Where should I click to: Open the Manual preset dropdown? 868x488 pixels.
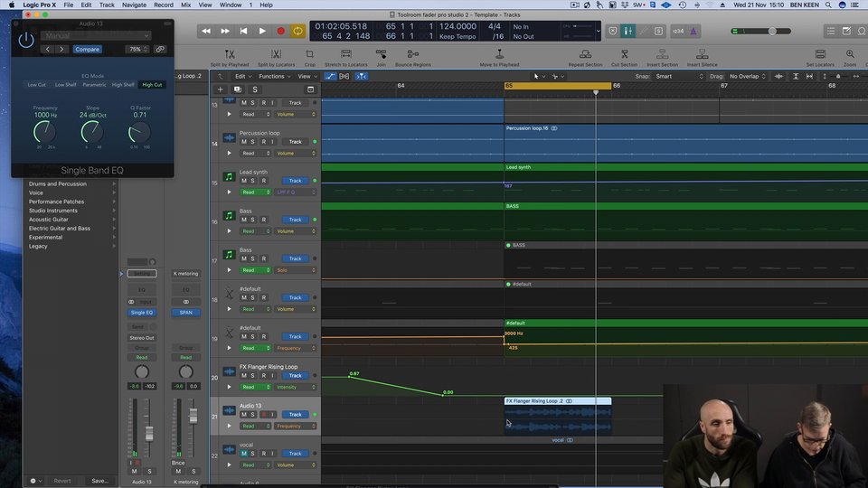click(96, 35)
